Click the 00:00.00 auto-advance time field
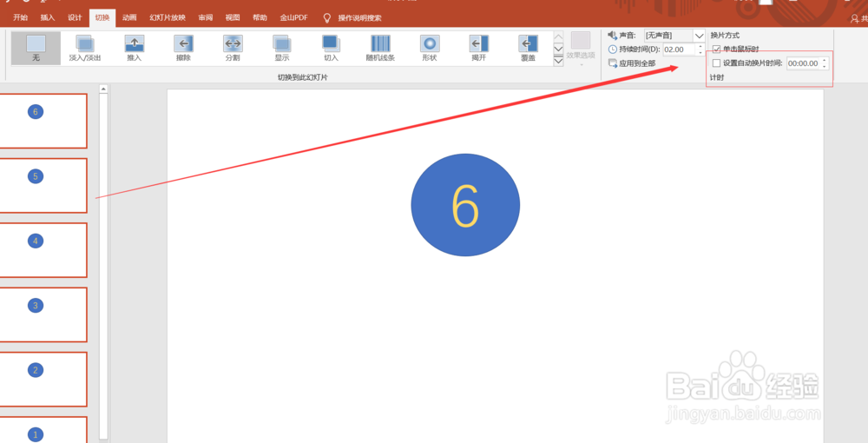This screenshot has height=443, width=868. pos(803,63)
